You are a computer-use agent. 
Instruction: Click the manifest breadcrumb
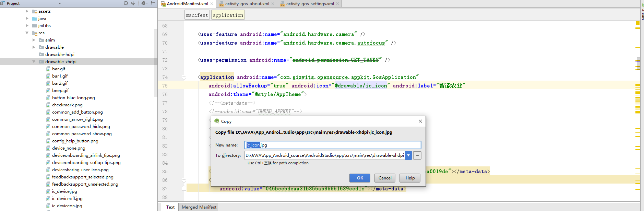click(x=197, y=15)
